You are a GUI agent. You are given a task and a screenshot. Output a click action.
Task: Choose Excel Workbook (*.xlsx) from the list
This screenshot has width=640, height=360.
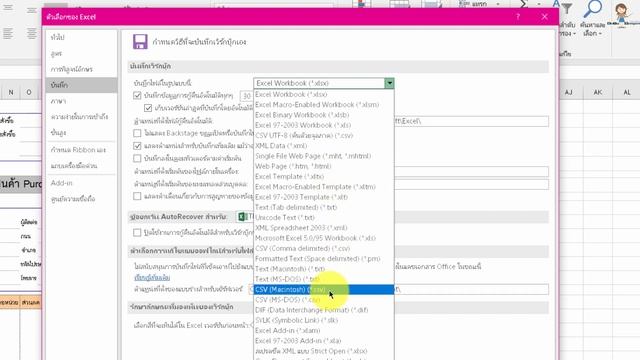pyautogui.click(x=324, y=94)
